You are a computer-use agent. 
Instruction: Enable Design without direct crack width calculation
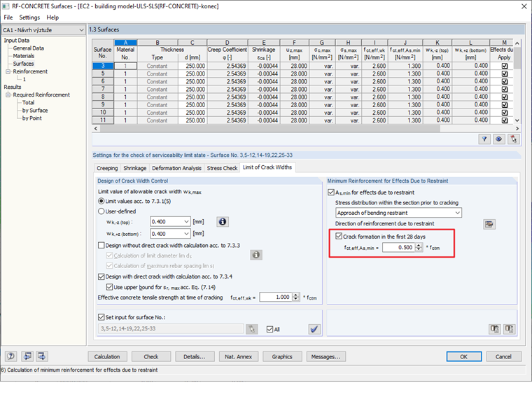coord(101,245)
